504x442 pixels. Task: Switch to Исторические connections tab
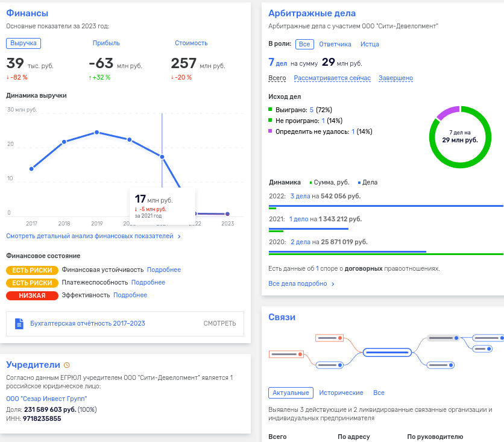coord(341,393)
